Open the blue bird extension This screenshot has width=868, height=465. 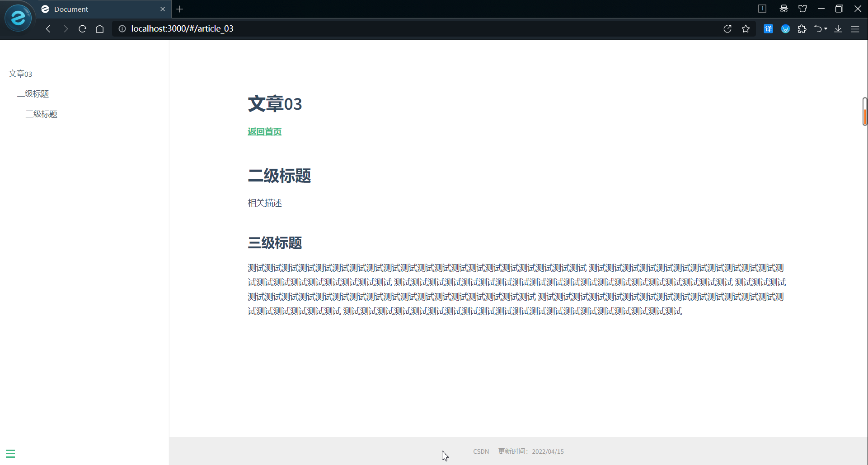tap(786, 29)
